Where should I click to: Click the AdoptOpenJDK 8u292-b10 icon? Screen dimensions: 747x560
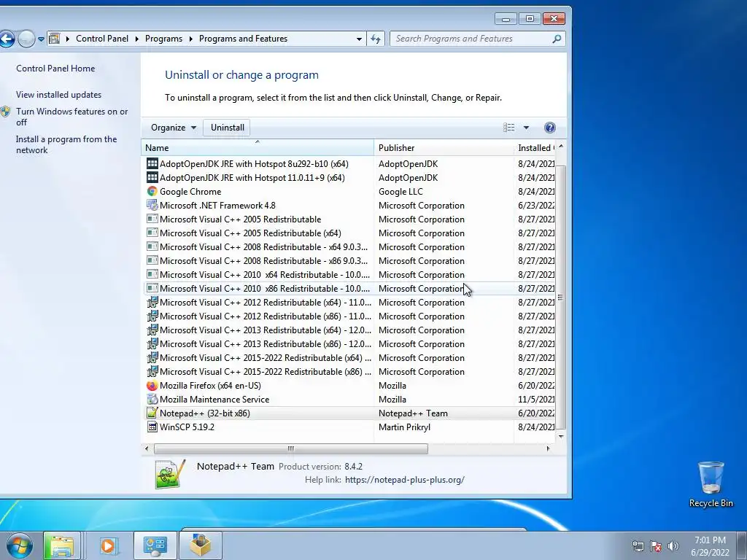(x=152, y=164)
